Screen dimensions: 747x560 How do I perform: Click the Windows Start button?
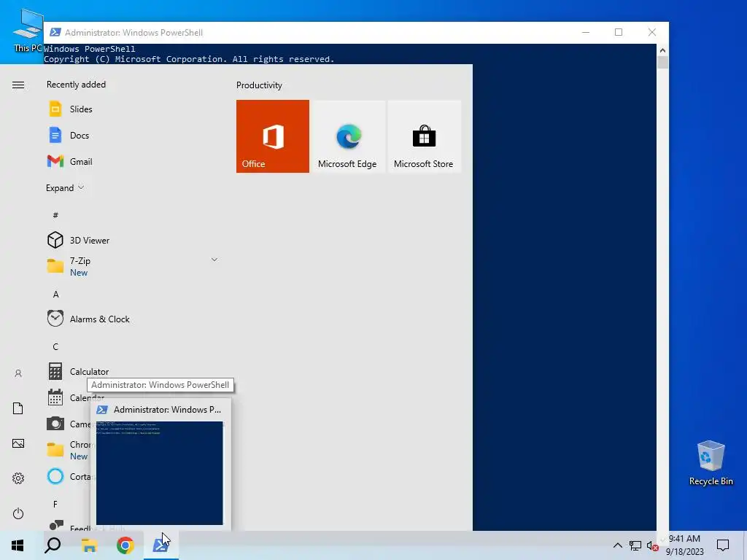click(18, 545)
